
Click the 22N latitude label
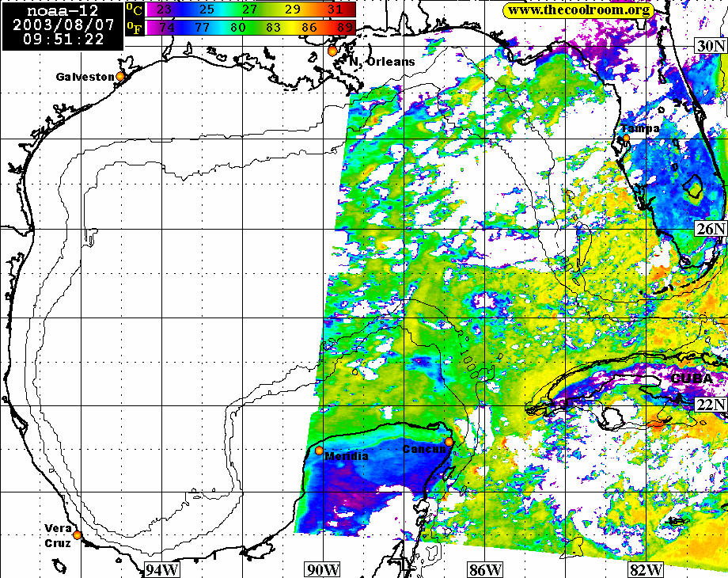pos(711,405)
